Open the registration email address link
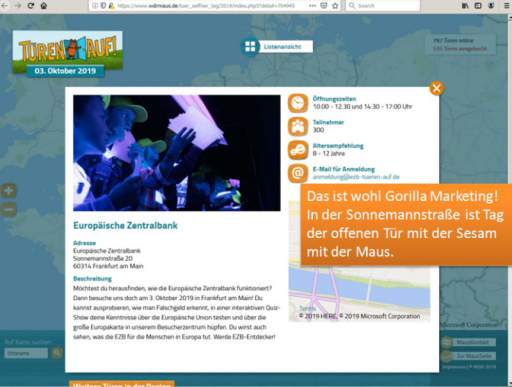This screenshot has height=387, width=512. (356, 177)
